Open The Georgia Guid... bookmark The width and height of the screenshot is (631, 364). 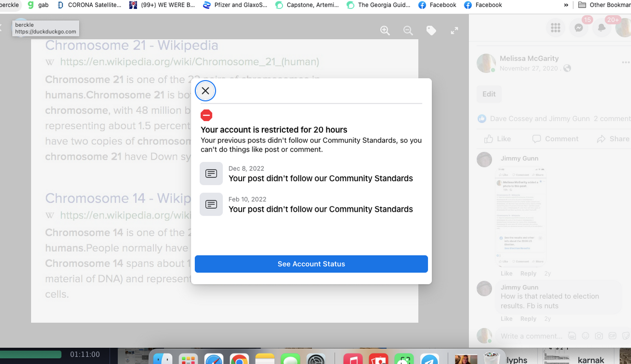(378, 5)
